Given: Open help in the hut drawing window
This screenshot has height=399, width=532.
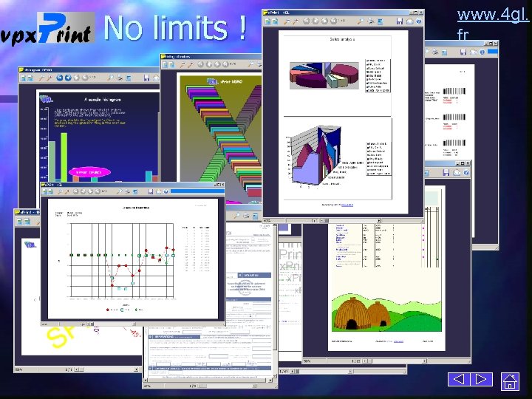Looking at the screenshot, I should 466,173.
